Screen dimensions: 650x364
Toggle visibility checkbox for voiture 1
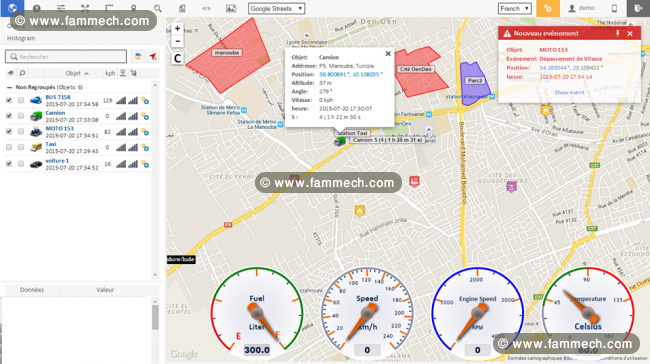point(9,164)
